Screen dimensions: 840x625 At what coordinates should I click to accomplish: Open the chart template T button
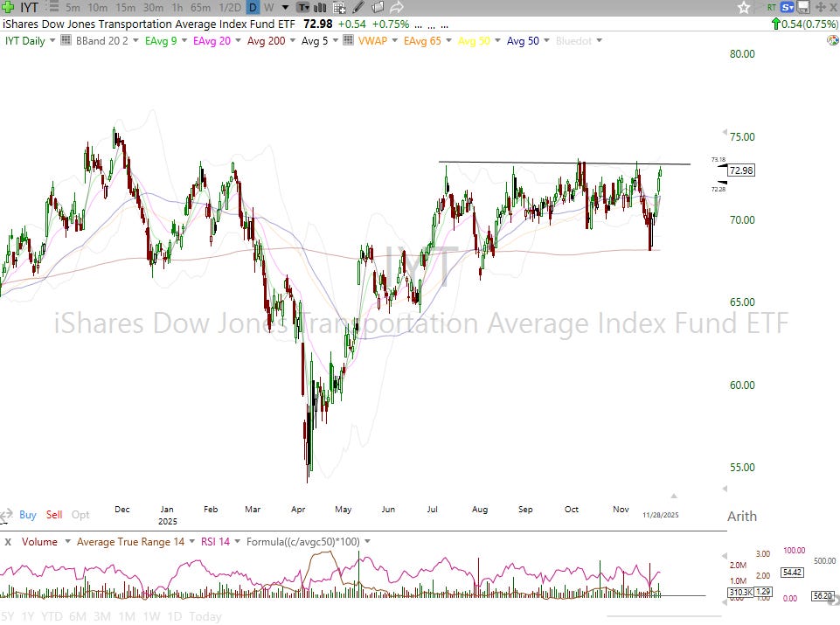(302, 8)
